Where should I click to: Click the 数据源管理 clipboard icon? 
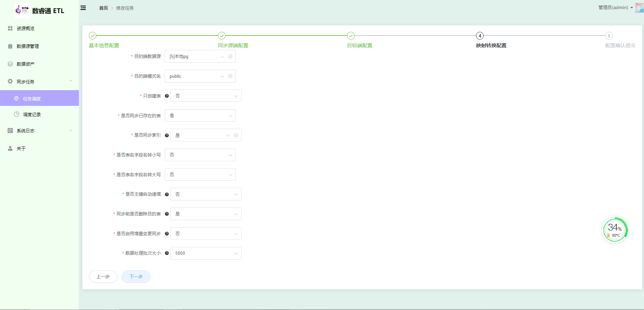[10, 46]
